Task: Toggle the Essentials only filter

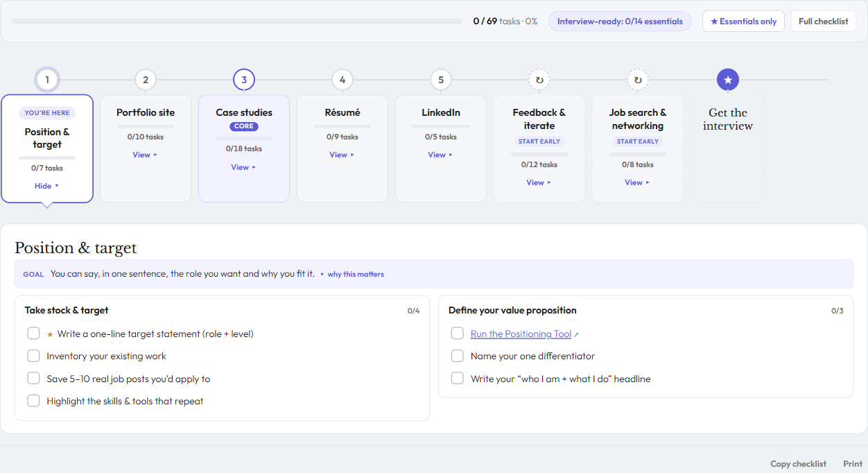Action: 743,21
